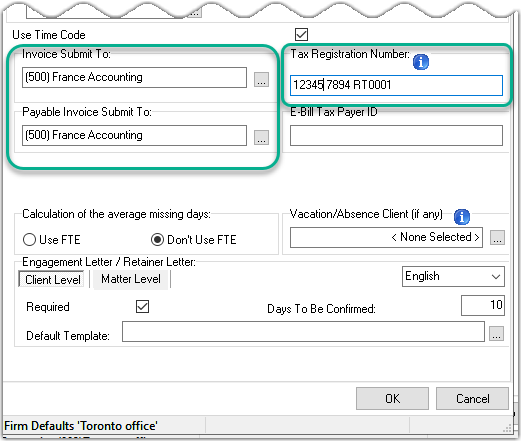This screenshot has height=442, width=522.
Task: Expand the English language dropdown
Action: (x=453, y=276)
